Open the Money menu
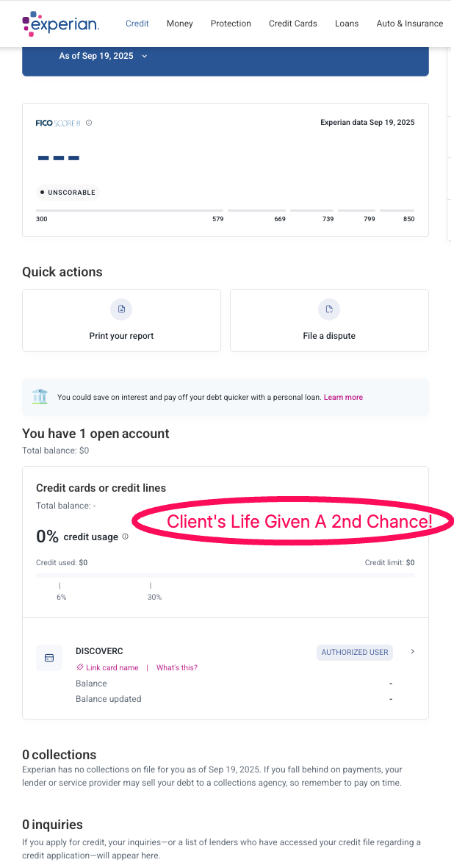Image resolution: width=454 pixels, height=868 pixels. (179, 24)
